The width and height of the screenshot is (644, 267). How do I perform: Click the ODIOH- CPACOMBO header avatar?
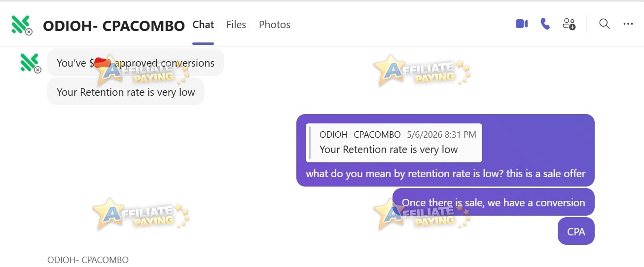click(x=22, y=25)
